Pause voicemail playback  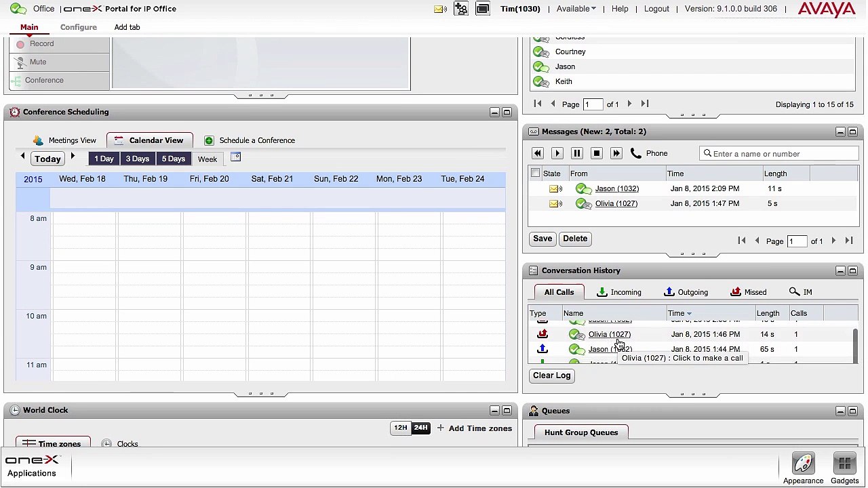coord(577,154)
